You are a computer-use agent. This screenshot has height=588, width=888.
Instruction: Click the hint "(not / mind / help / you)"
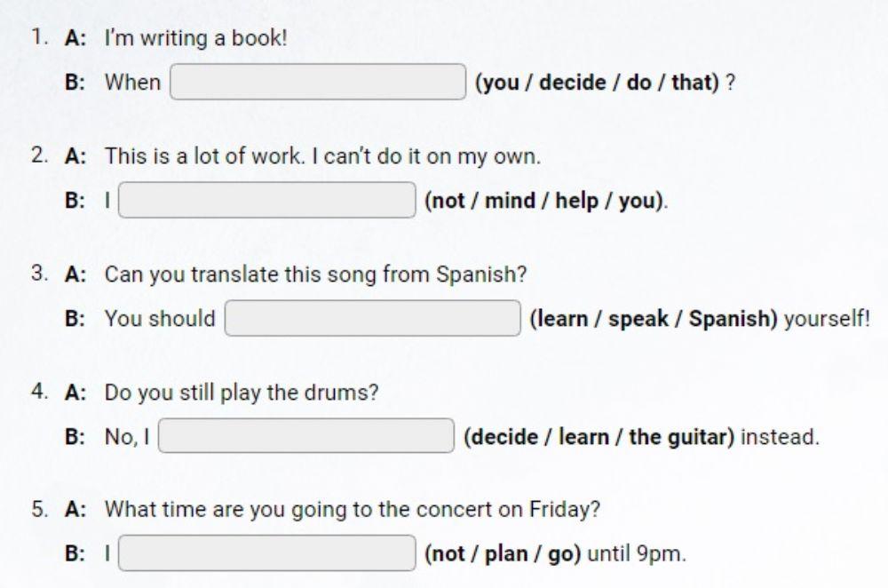point(544,201)
